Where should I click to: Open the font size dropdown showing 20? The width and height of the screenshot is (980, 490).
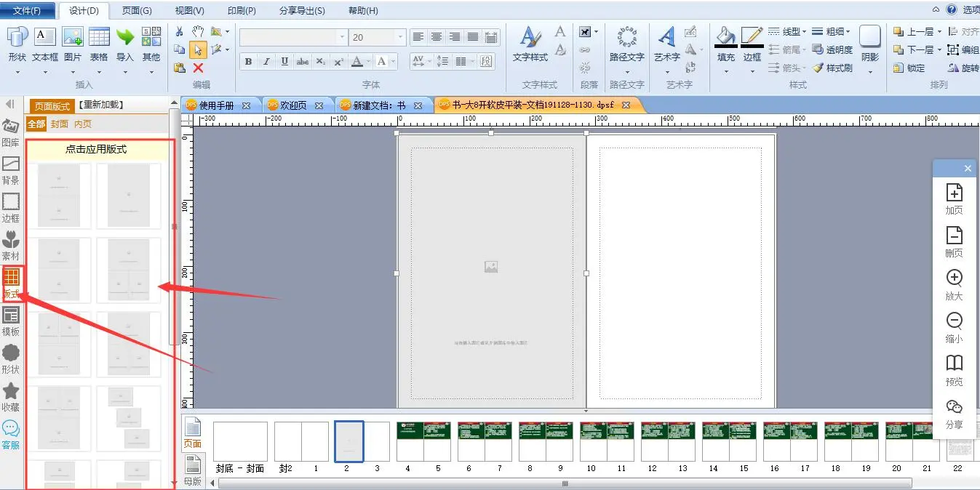point(400,37)
